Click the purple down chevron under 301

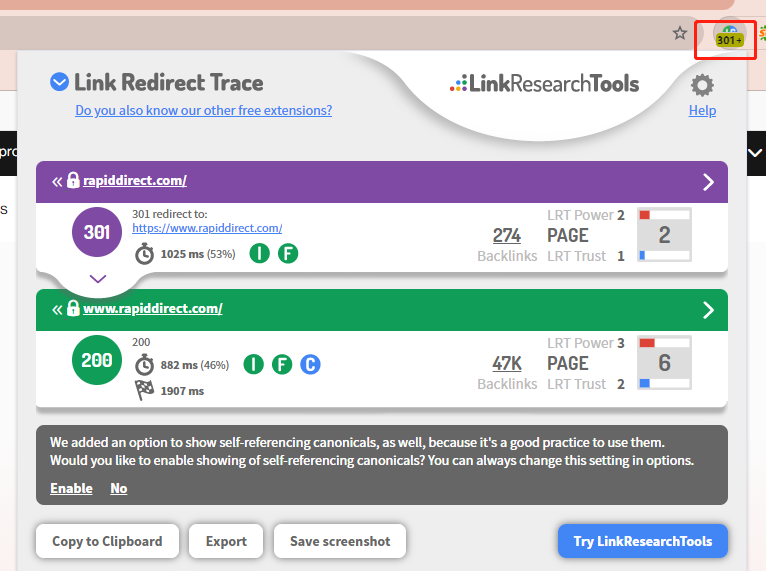[98, 279]
